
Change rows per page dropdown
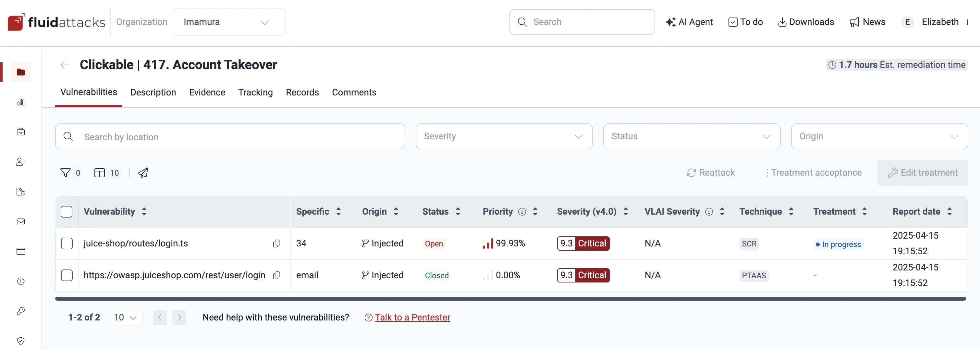[126, 317]
